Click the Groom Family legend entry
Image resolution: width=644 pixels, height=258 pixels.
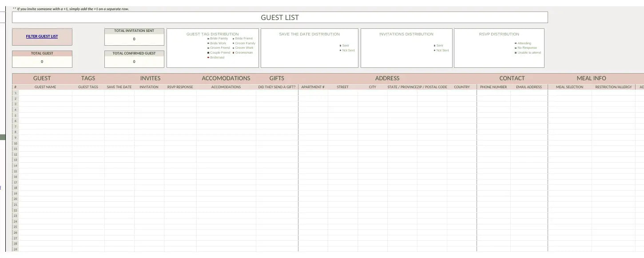click(244, 43)
